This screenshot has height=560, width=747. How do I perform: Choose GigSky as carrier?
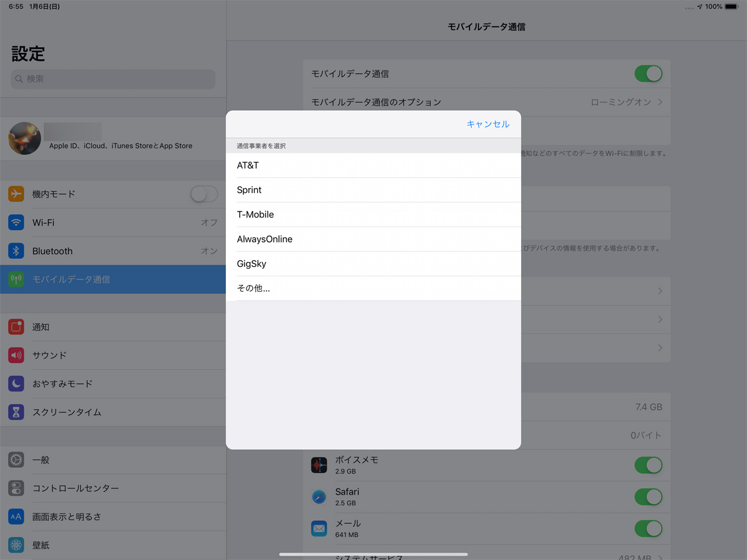pyautogui.click(x=374, y=264)
